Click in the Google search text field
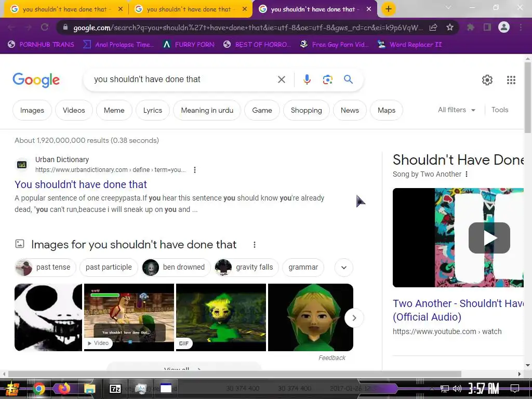This screenshot has height=399, width=532. [183, 79]
